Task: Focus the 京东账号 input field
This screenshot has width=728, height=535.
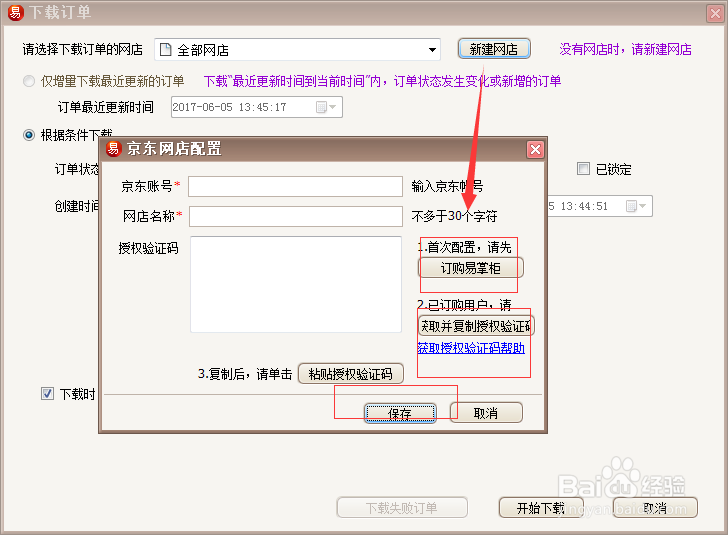Action: (295, 186)
